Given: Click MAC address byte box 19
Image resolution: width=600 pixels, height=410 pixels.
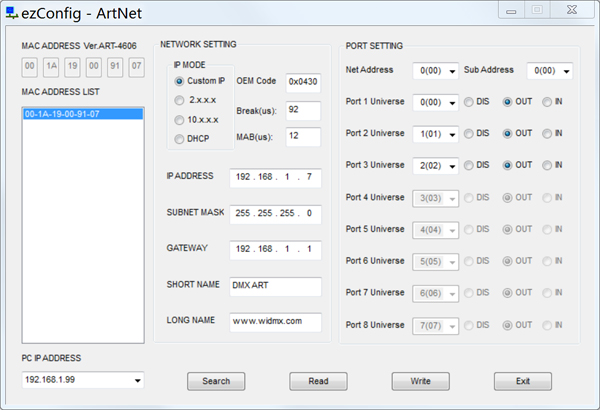Looking at the screenshot, I should [x=72, y=67].
